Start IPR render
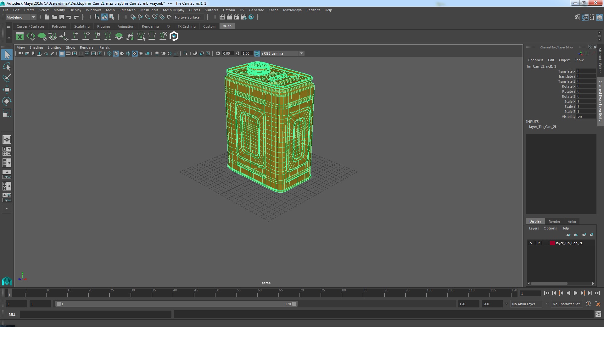Viewport: 604px width, 364px height. point(237,17)
